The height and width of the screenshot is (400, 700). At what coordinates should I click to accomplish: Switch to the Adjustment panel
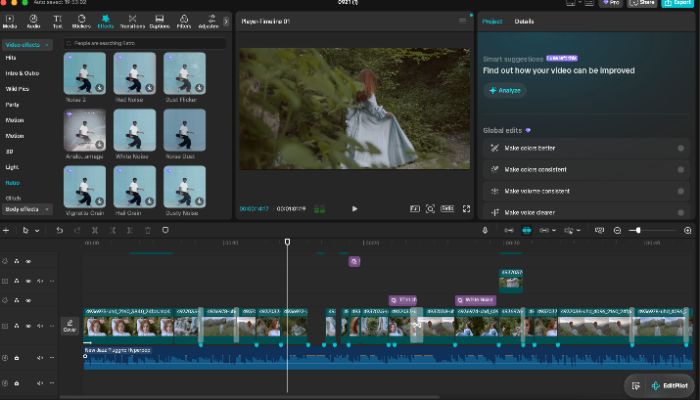pos(208,21)
